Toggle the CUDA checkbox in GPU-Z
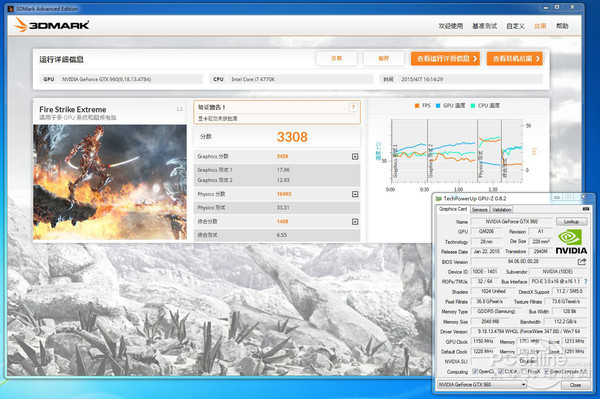 [x=501, y=371]
